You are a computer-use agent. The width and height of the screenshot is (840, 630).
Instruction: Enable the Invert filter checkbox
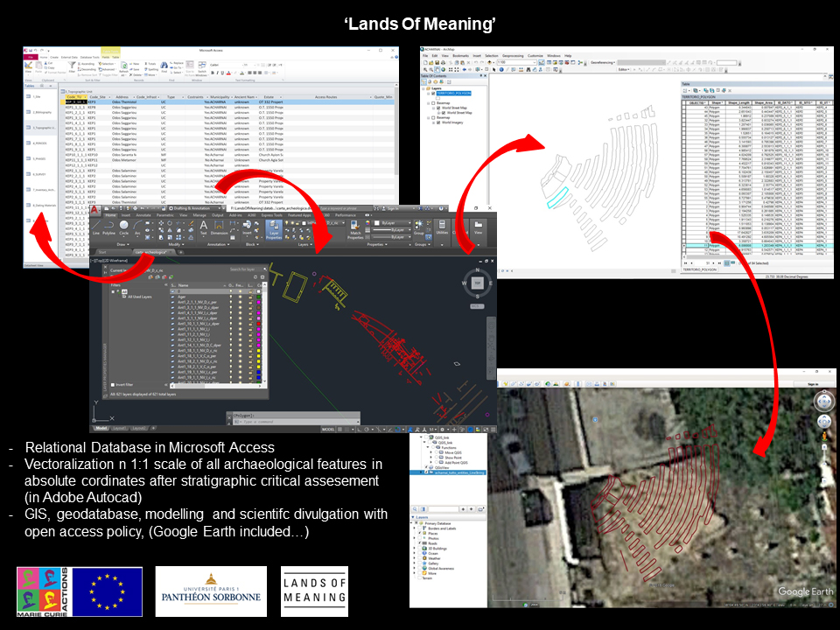(x=113, y=384)
